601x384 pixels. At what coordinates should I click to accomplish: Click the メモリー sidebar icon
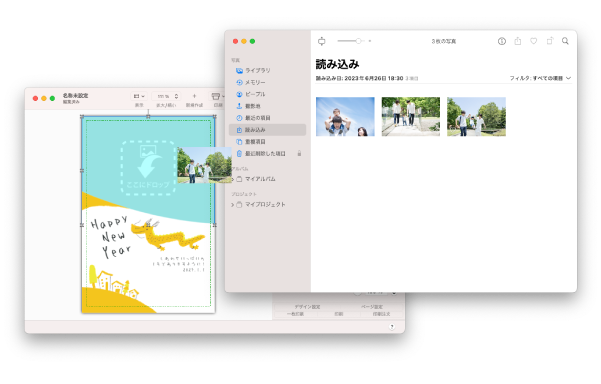[x=239, y=82]
